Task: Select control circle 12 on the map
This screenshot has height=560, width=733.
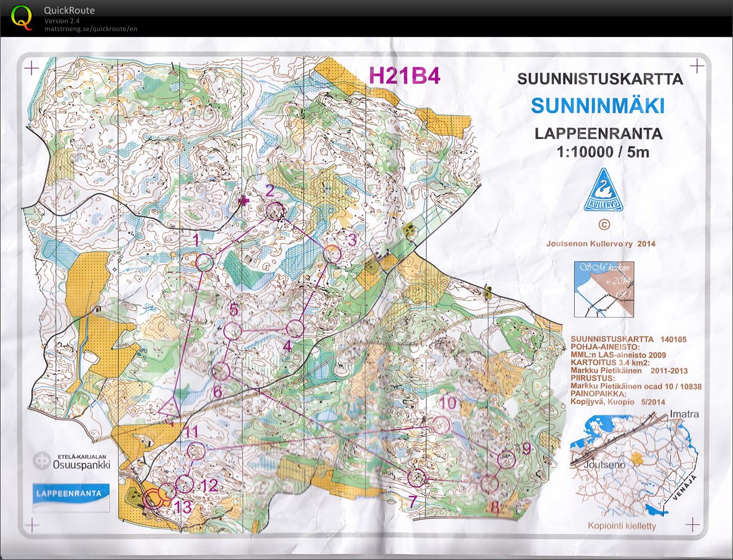Action: pyautogui.click(x=185, y=483)
